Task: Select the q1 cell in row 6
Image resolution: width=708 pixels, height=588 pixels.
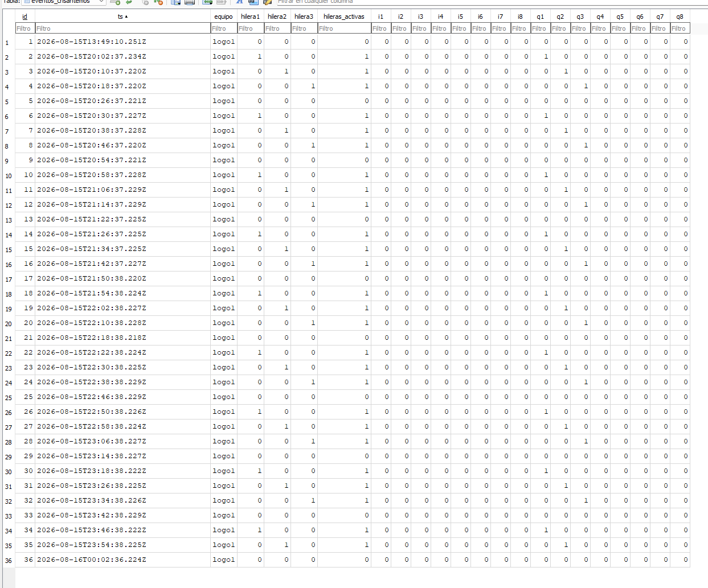Action: coord(541,116)
